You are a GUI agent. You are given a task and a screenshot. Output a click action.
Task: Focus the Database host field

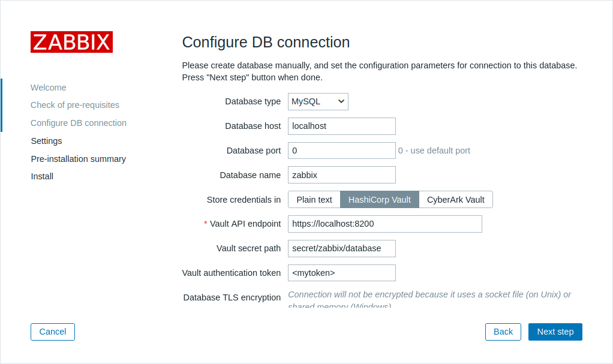(x=342, y=127)
